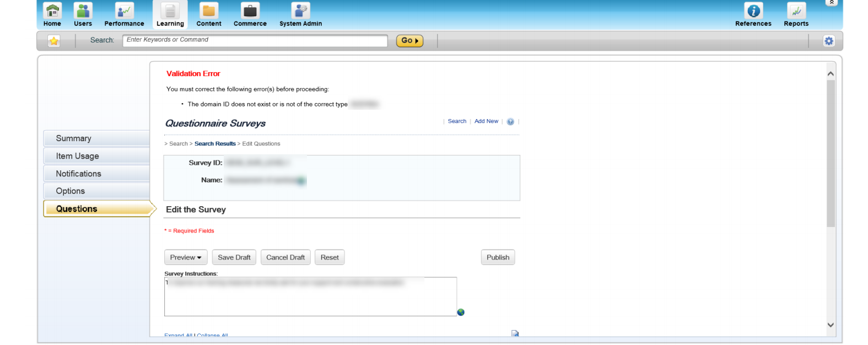Viewport: 868px width, 345px height.
Task: Click the favorites star icon
Action: [x=54, y=41]
